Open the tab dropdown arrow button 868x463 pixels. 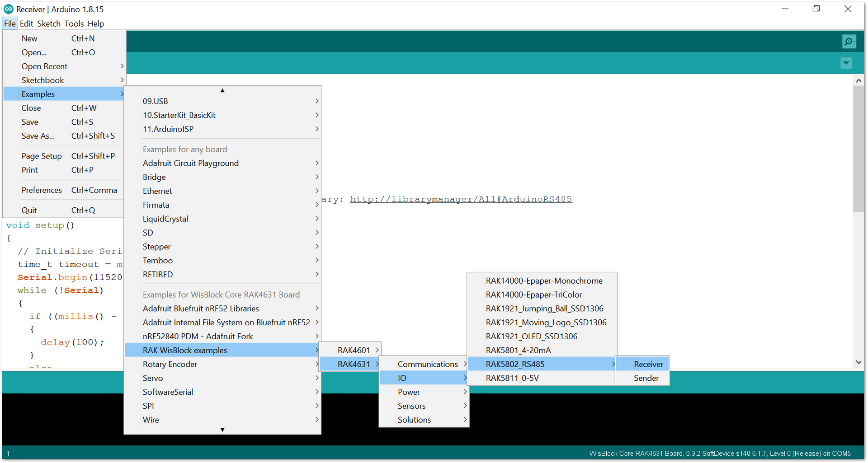click(x=846, y=63)
